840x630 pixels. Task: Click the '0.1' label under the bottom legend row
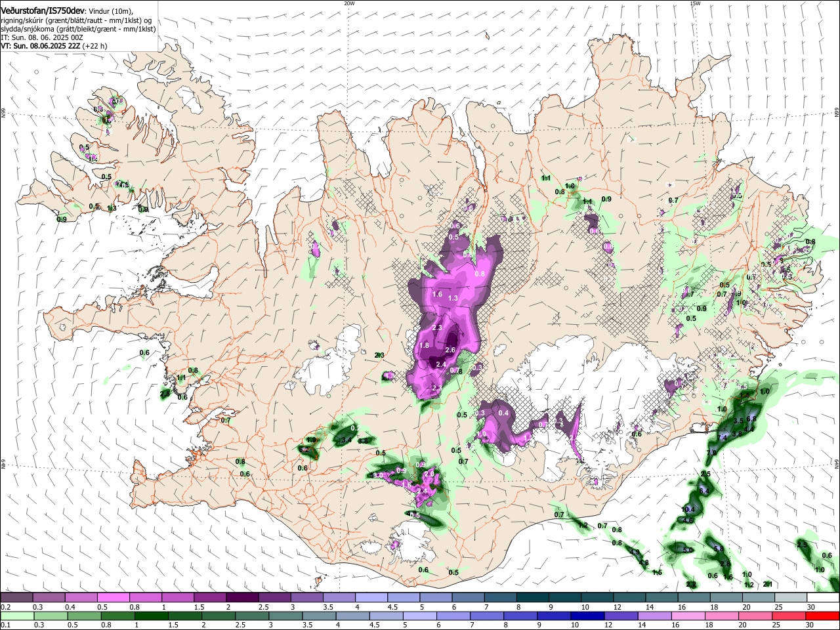point(5,625)
